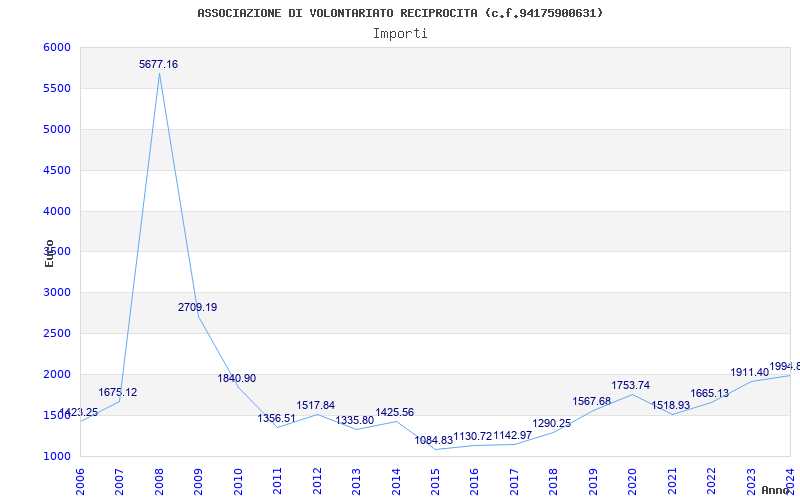Select the x-axis year 2016
This screenshot has width=800, height=500.
click(x=474, y=482)
